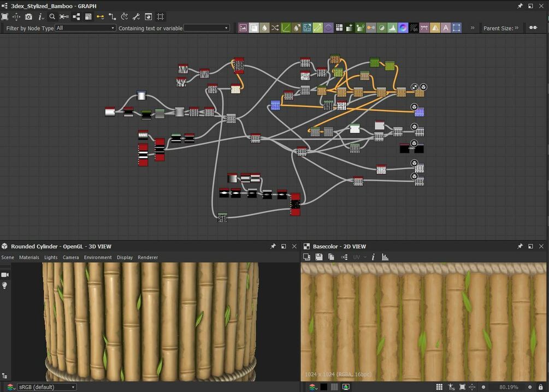The height and width of the screenshot is (392, 549).
Task: Open the Materials menu in 3D view
Action: [x=29, y=257]
